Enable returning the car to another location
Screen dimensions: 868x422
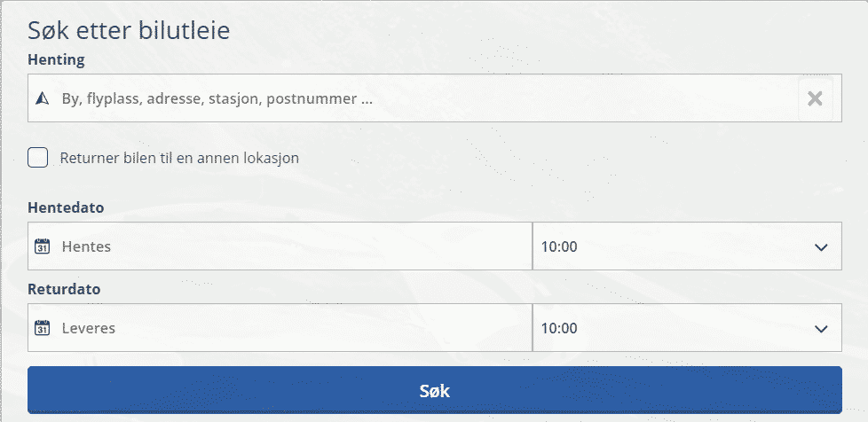click(x=38, y=158)
